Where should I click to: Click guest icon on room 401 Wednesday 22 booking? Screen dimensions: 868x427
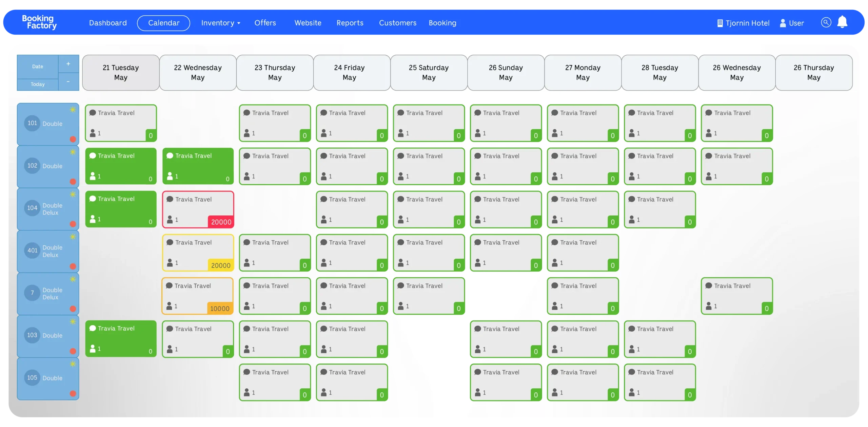(x=170, y=263)
